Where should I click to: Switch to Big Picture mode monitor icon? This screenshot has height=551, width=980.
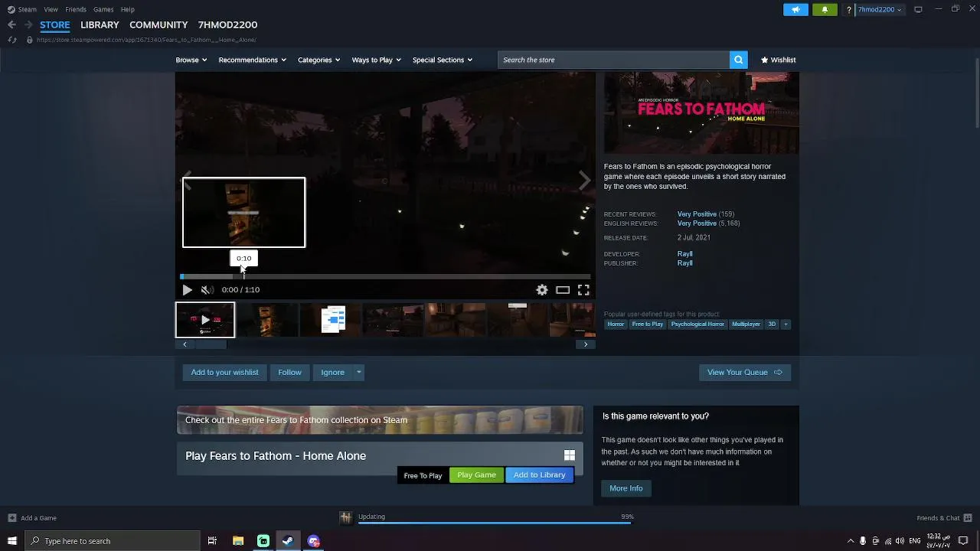coord(918,9)
